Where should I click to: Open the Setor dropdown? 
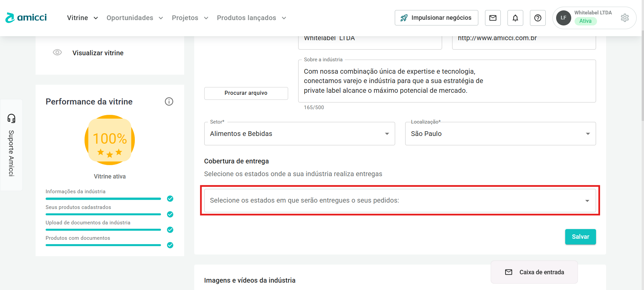299,134
